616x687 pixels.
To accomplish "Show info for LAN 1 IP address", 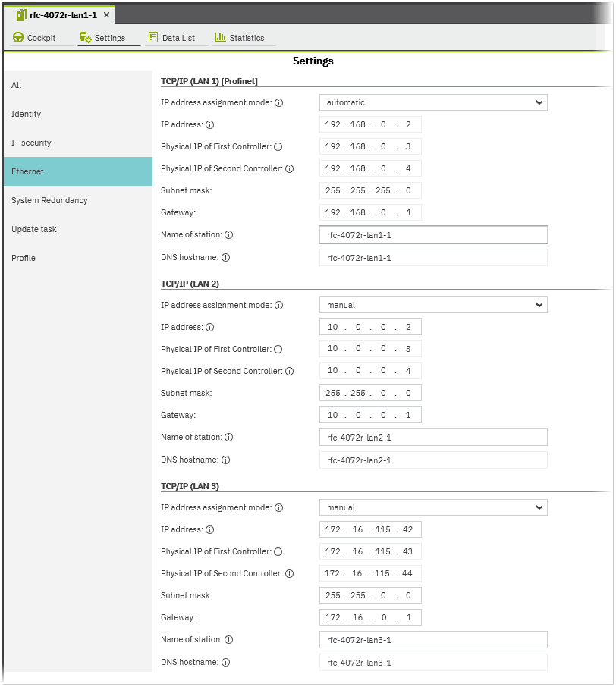I will coord(210,125).
